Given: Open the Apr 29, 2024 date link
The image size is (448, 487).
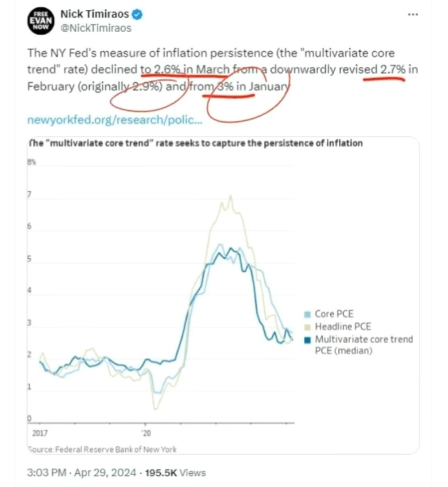Looking at the screenshot, I should pyautogui.click(x=105, y=473).
